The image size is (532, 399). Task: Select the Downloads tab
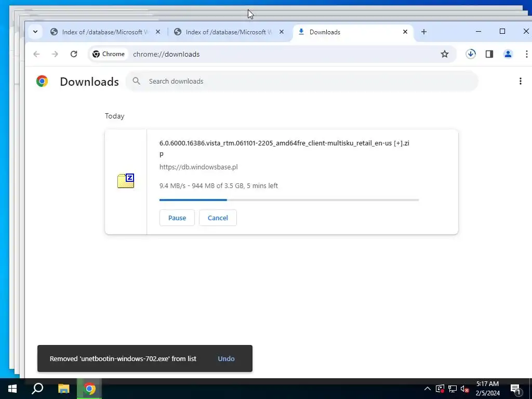353,32
